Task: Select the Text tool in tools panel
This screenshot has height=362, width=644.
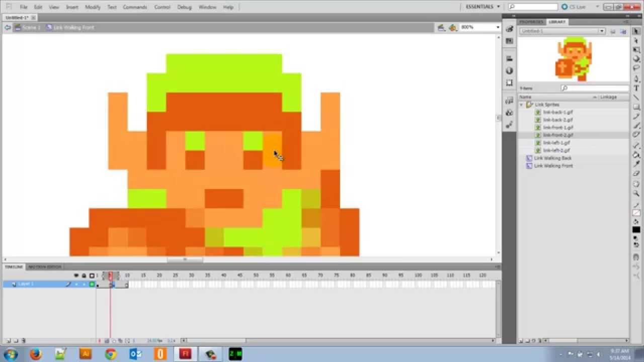Action: (x=636, y=88)
